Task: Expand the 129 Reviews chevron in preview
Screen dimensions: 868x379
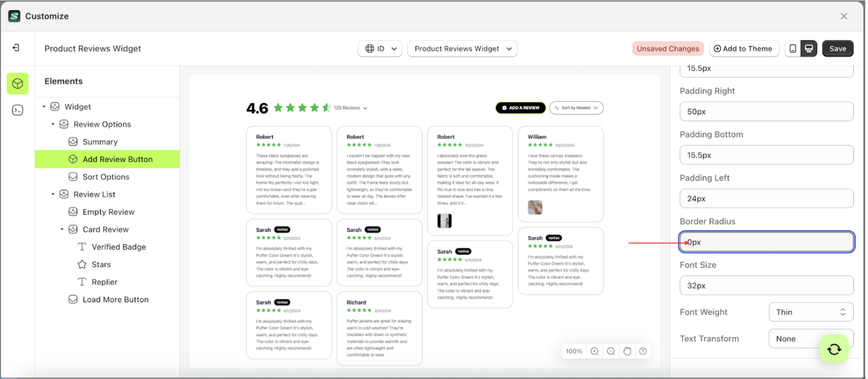Action: (365, 108)
